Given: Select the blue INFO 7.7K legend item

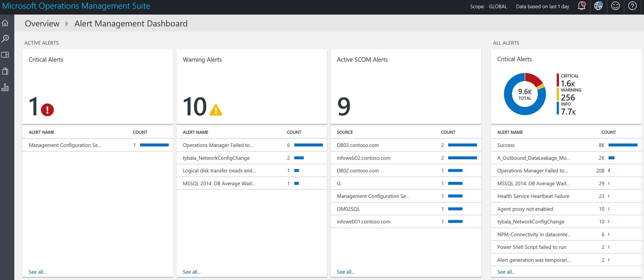Looking at the screenshot, I should pos(567,108).
